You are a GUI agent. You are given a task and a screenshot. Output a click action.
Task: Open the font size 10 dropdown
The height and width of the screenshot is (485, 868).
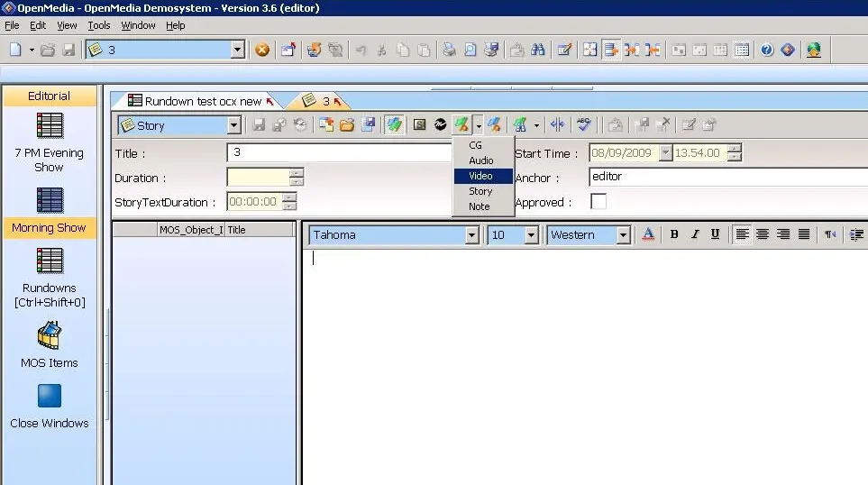531,235
